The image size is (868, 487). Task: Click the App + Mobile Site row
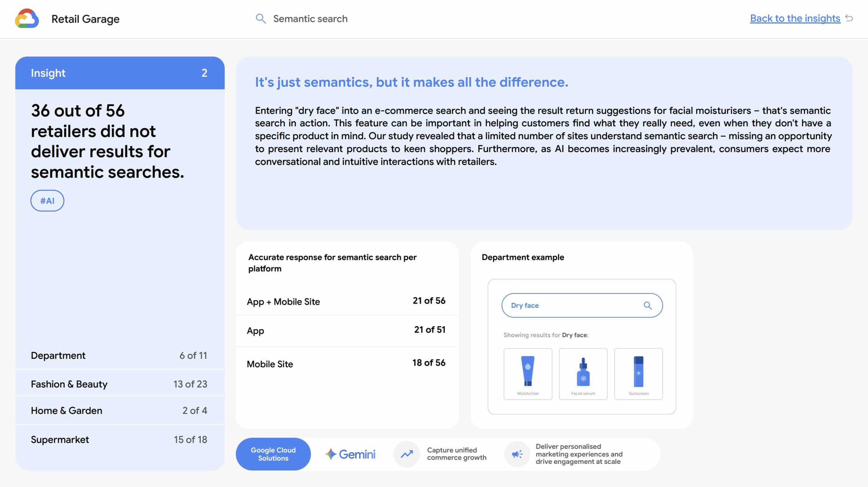346,301
